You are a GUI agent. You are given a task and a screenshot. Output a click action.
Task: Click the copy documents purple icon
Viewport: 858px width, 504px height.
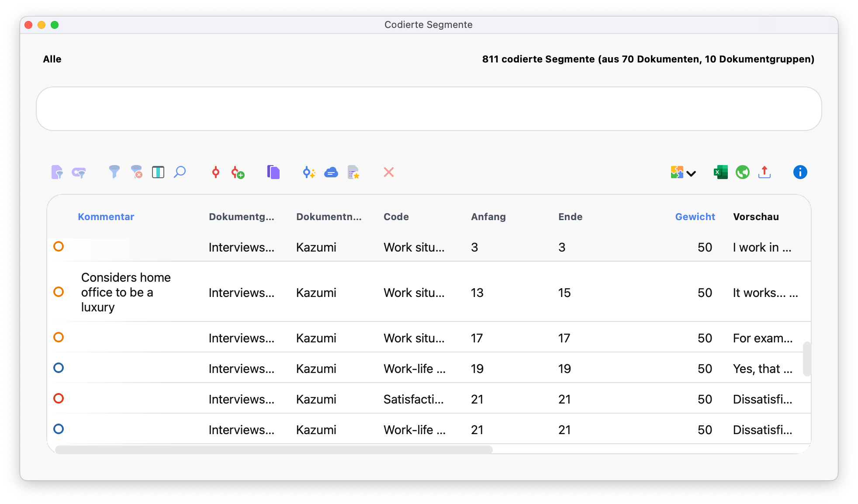273,172
